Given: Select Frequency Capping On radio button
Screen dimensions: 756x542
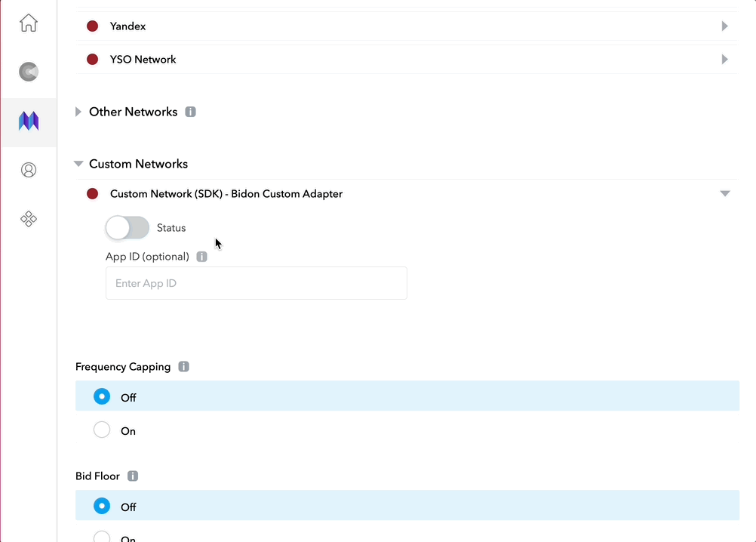Looking at the screenshot, I should coord(102,430).
